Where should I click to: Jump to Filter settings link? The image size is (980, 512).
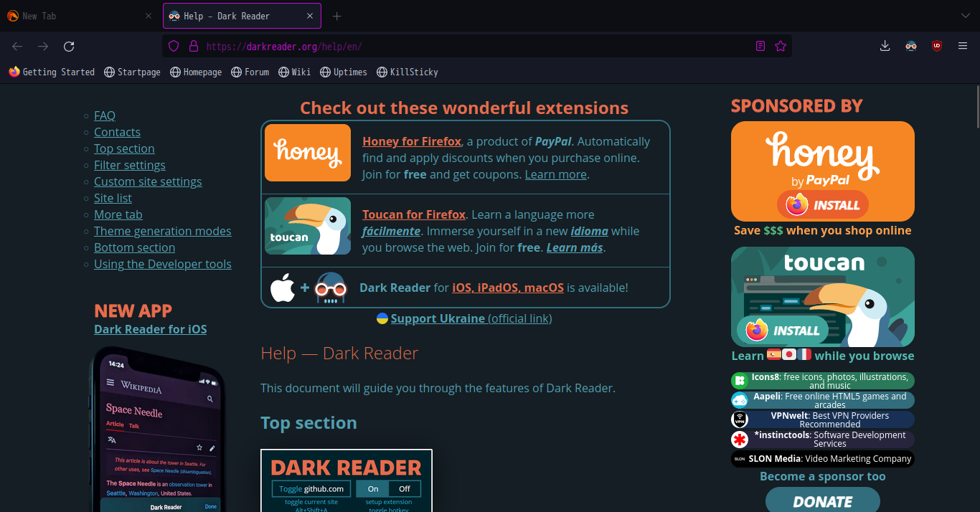[130, 165]
